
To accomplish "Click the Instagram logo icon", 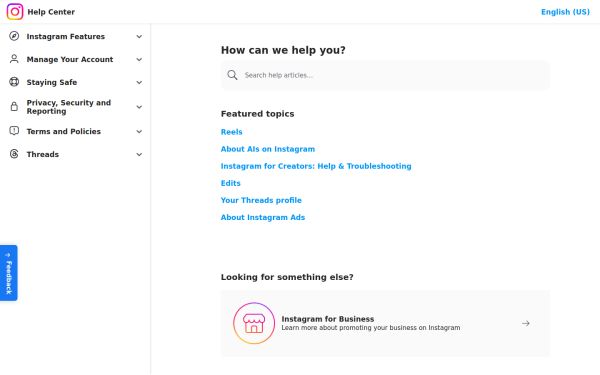I will [15, 12].
